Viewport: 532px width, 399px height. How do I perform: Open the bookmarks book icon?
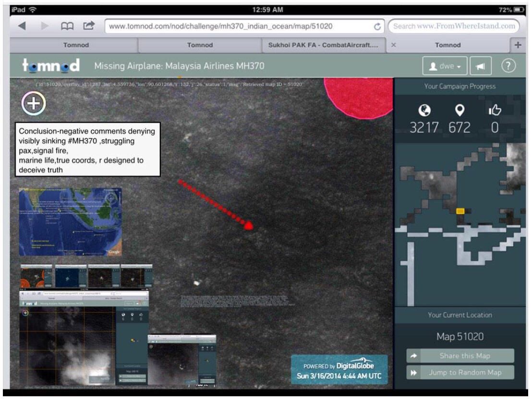pyautogui.click(x=67, y=26)
